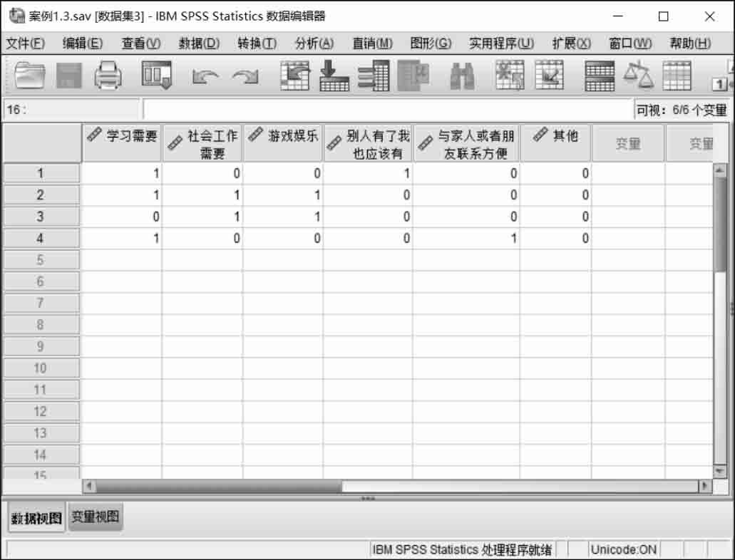Open the 扩展(X) menu
The width and height of the screenshot is (735, 560).
[x=571, y=43]
